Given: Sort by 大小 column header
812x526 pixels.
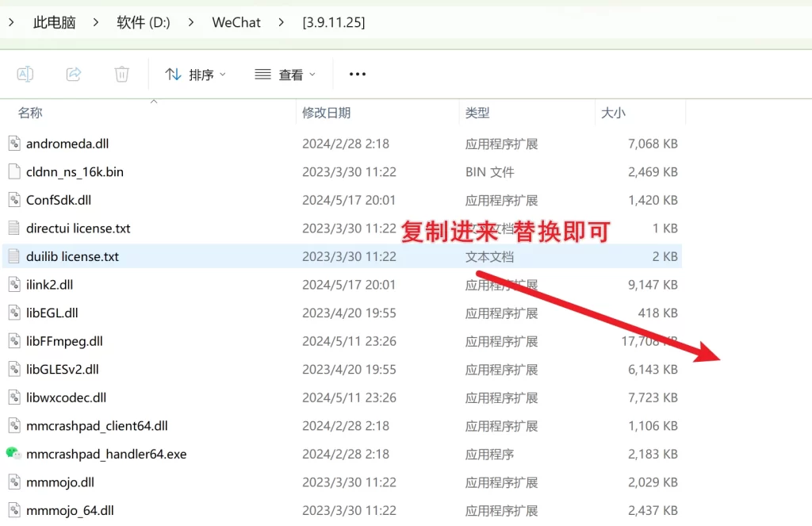Looking at the screenshot, I should point(613,113).
